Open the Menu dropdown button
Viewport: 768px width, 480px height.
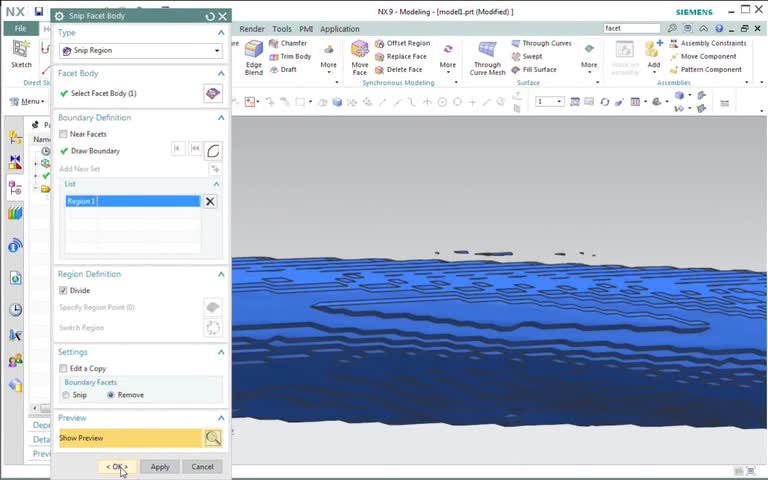point(27,101)
